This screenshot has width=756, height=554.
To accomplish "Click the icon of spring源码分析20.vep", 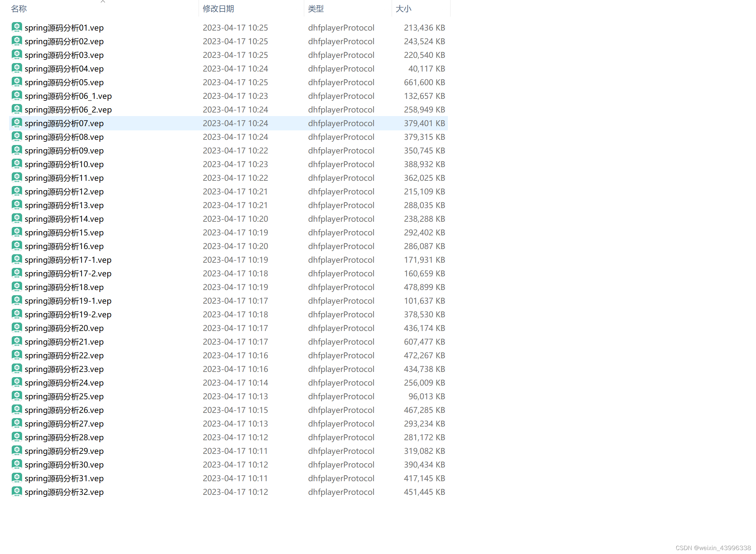I will [x=17, y=328].
